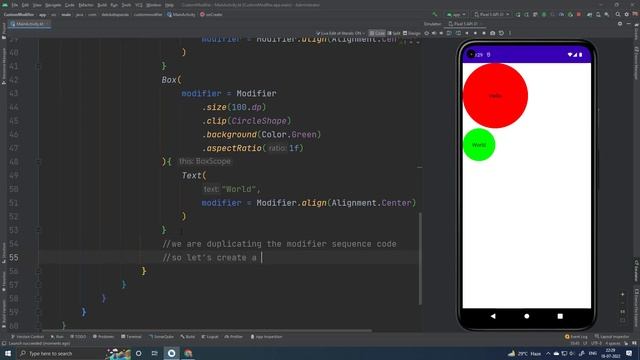This screenshot has width=640, height=360.
Task: Click MainActivity in the breadcrumb bar
Action: (x=181, y=14)
